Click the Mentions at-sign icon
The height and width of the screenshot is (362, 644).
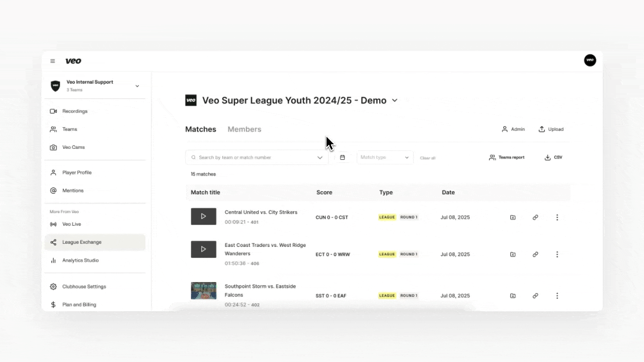point(53,191)
